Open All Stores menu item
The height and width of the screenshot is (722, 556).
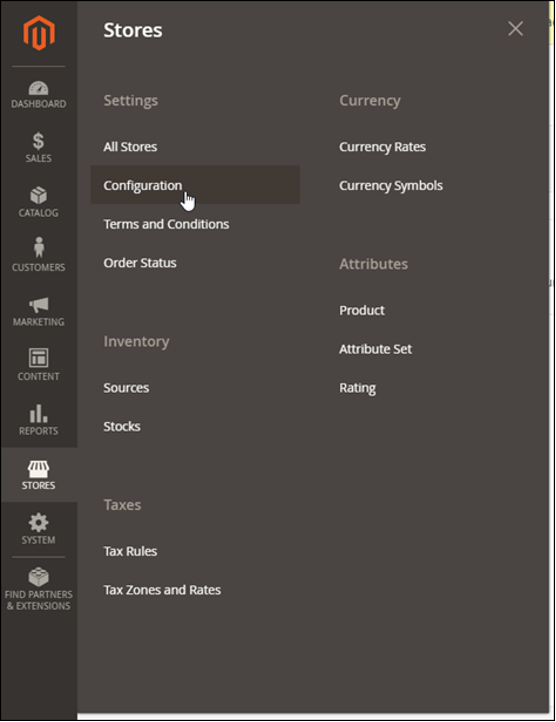(130, 146)
